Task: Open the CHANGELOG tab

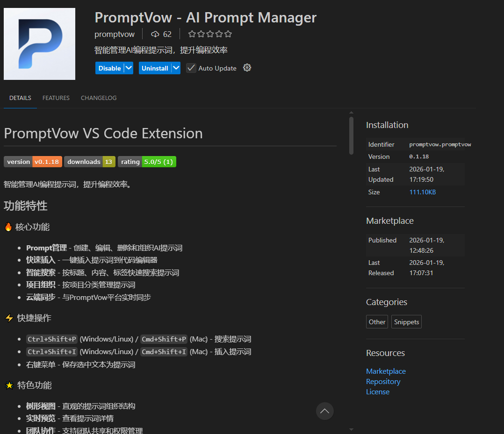Action: pos(98,98)
